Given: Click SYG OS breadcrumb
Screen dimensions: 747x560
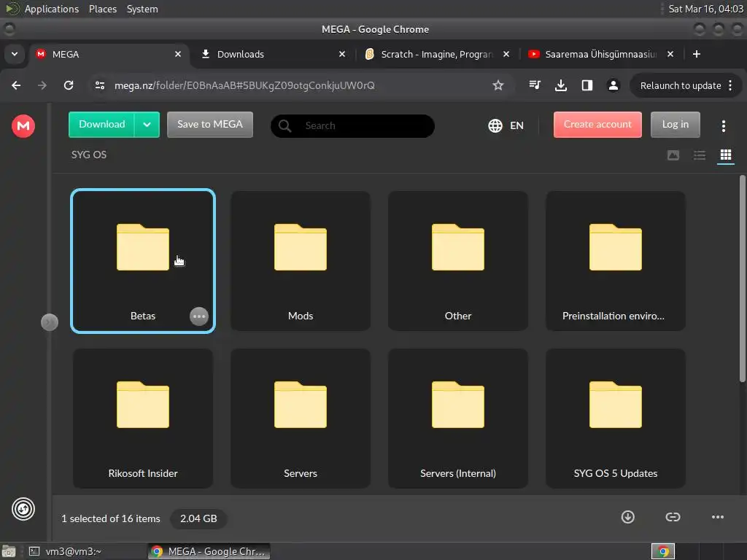Looking at the screenshot, I should 89,155.
